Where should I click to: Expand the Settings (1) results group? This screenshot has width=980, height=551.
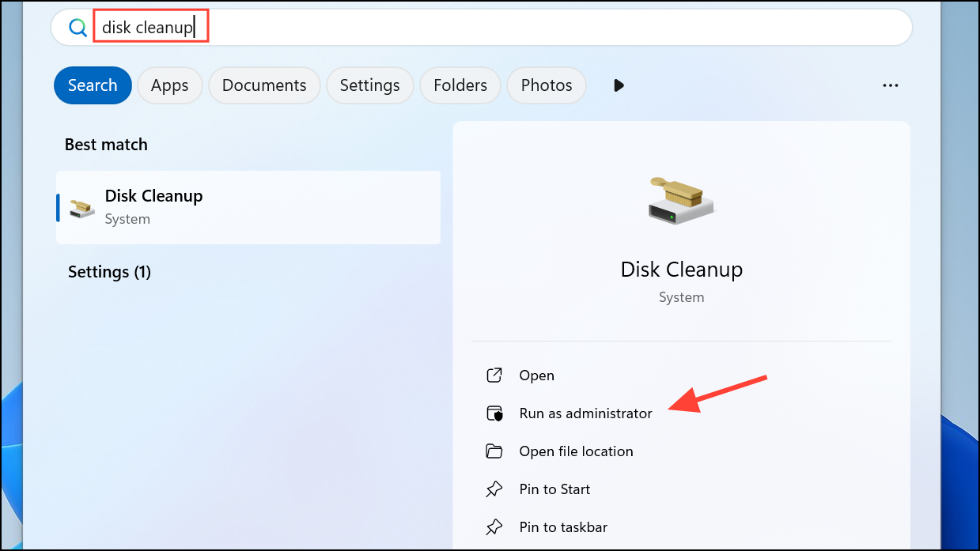point(109,272)
